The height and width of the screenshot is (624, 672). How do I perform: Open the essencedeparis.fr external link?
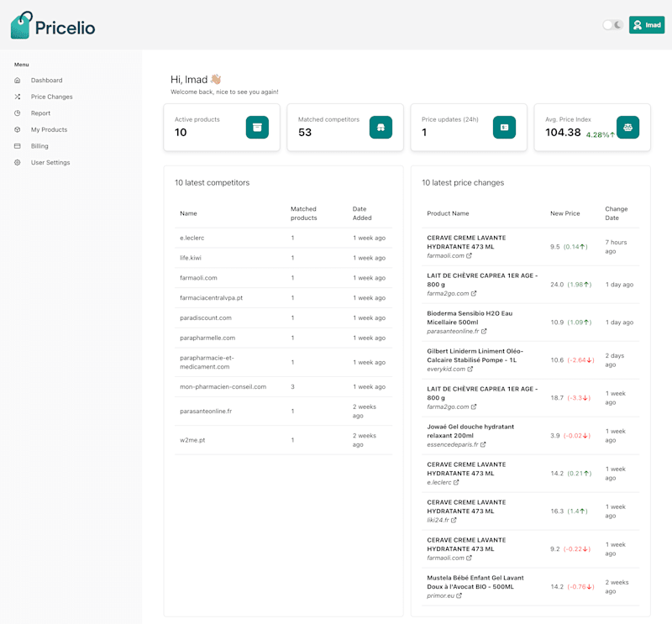click(456, 444)
